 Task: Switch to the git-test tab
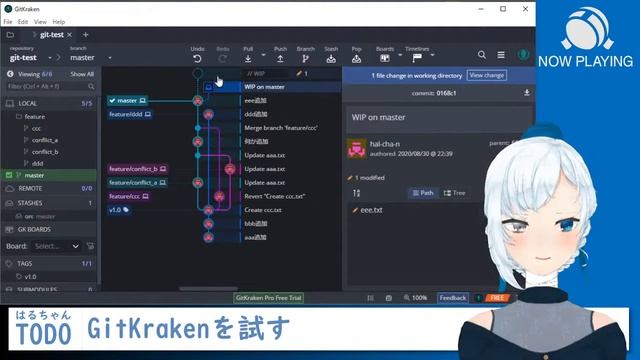[51, 35]
